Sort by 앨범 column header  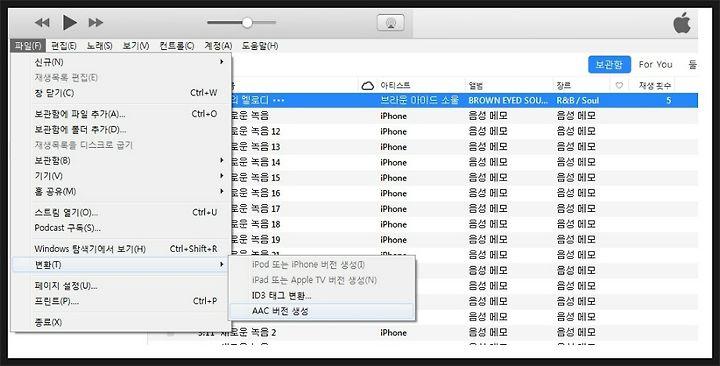click(475, 85)
